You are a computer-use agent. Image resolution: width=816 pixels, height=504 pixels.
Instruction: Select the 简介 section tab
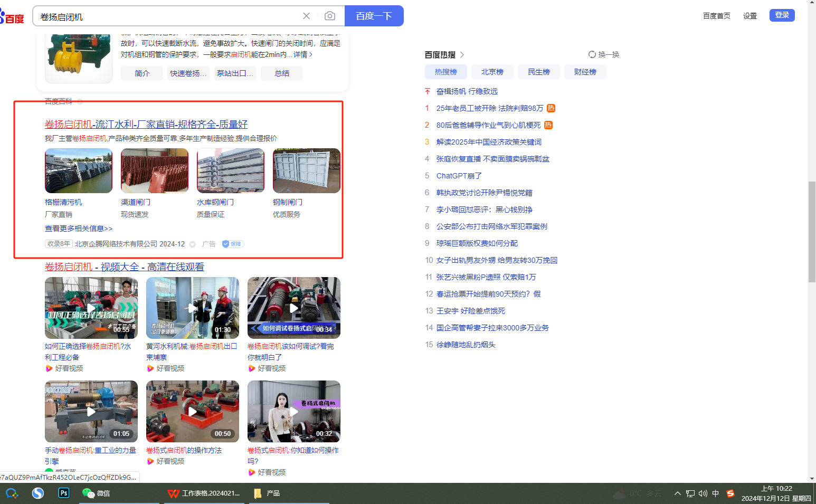tap(142, 73)
